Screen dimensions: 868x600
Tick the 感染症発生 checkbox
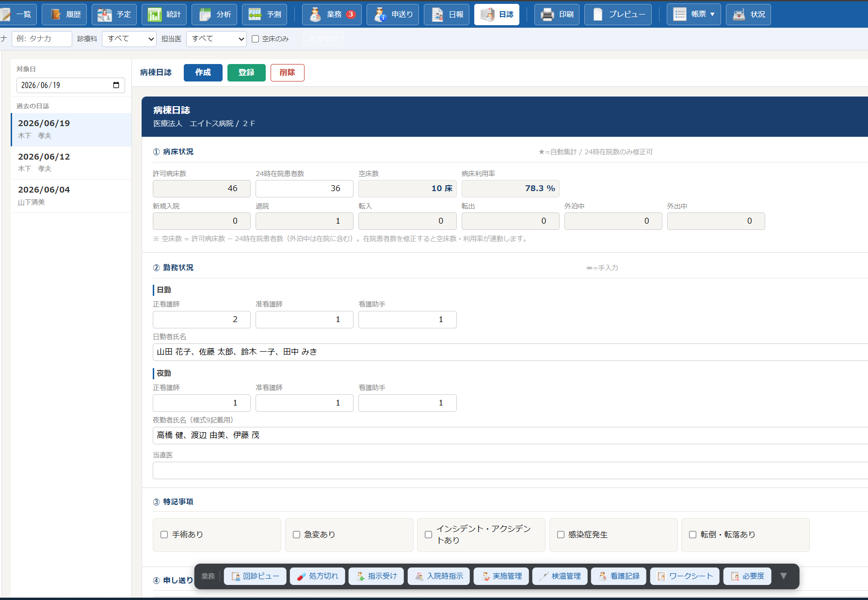(x=561, y=535)
